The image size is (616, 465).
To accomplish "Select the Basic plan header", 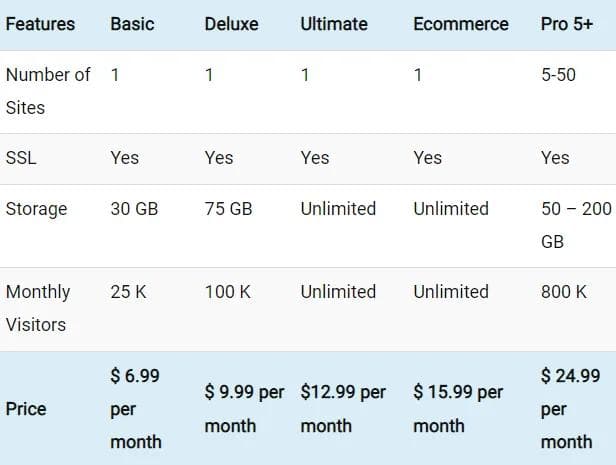I will [132, 24].
